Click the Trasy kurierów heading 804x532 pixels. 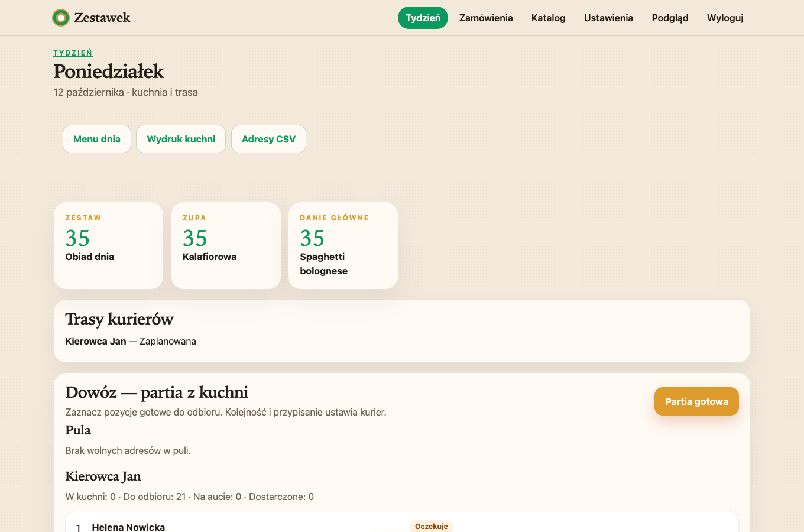(x=119, y=319)
